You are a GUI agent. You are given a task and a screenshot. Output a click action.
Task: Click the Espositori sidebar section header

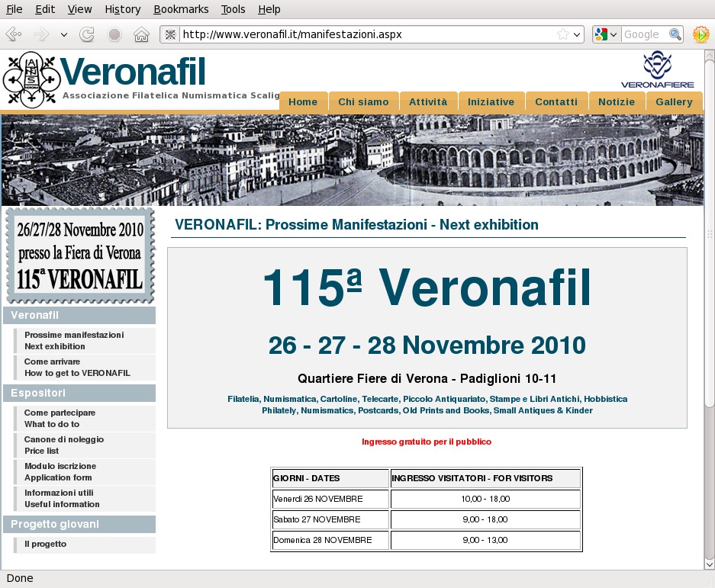pyautogui.click(x=79, y=393)
